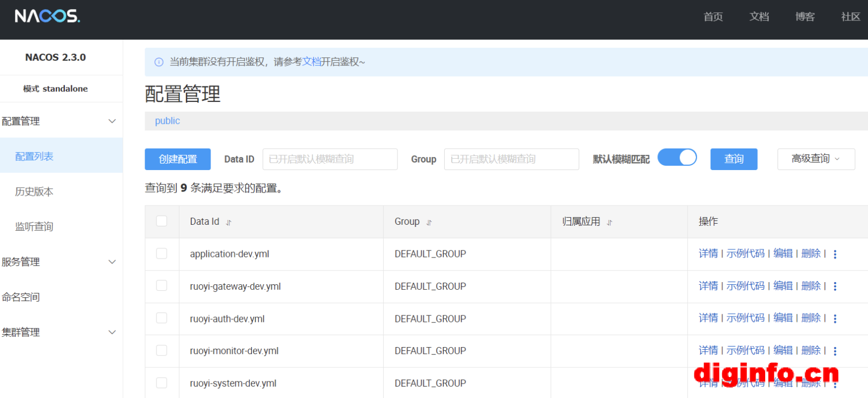Image resolution: width=868 pixels, height=398 pixels.
Task: Click the NACOS logo
Action: (x=47, y=16)
